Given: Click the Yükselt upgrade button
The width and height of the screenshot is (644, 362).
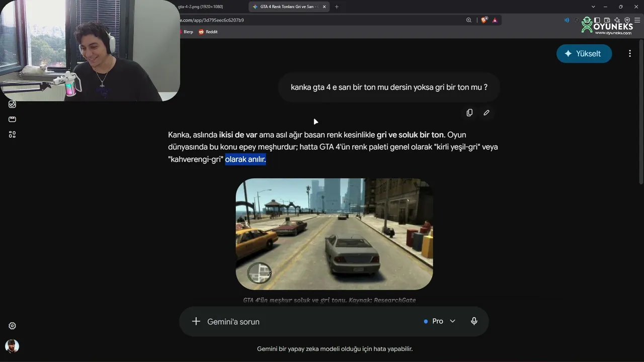Looking at the screenshot, I should tap(584, 53).
